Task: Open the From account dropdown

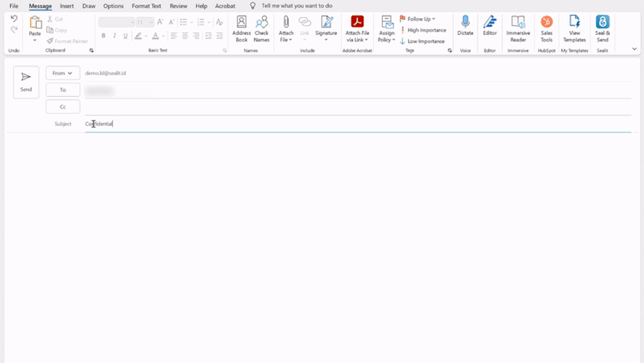Action: 63,73
